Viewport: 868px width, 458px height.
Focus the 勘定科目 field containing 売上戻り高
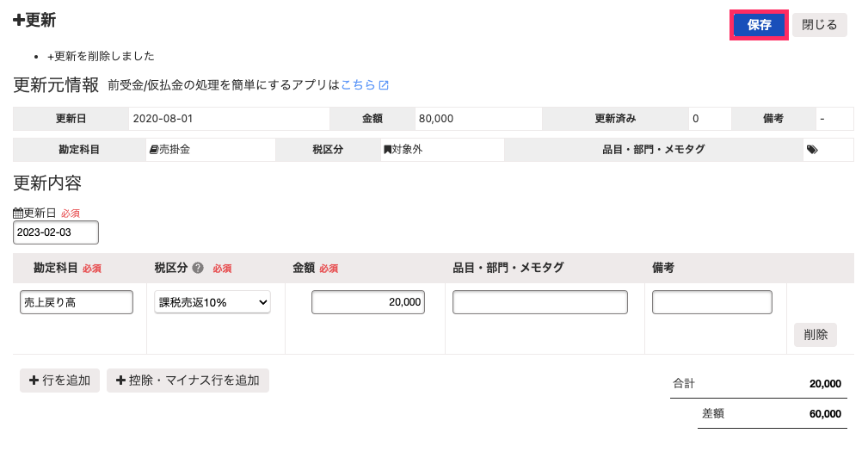point(77,302)
